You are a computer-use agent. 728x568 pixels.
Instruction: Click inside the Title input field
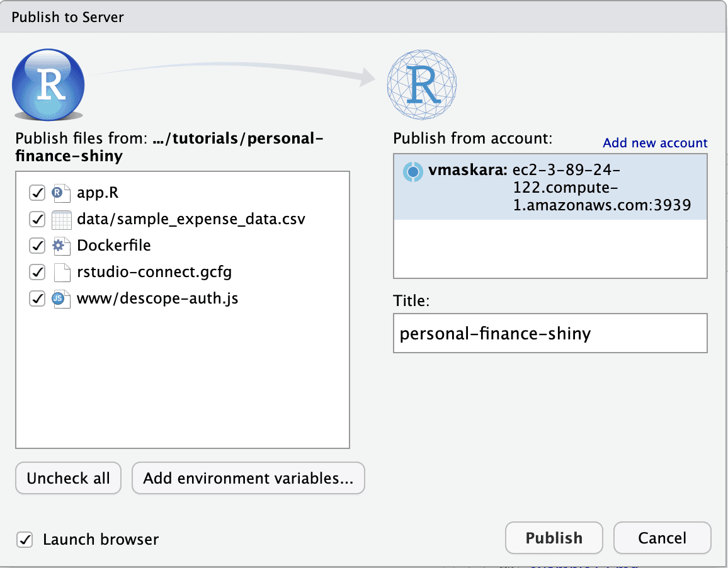(x=550, y=333)
